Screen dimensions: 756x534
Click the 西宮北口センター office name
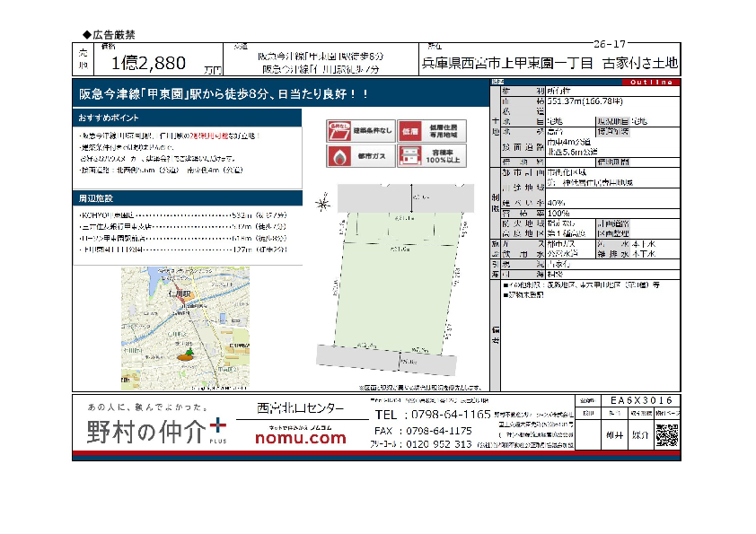tap(299, 407)
